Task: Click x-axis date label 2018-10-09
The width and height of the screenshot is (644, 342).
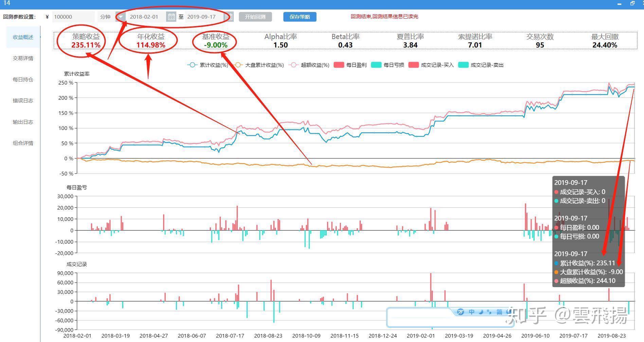Action: [306, 336]
